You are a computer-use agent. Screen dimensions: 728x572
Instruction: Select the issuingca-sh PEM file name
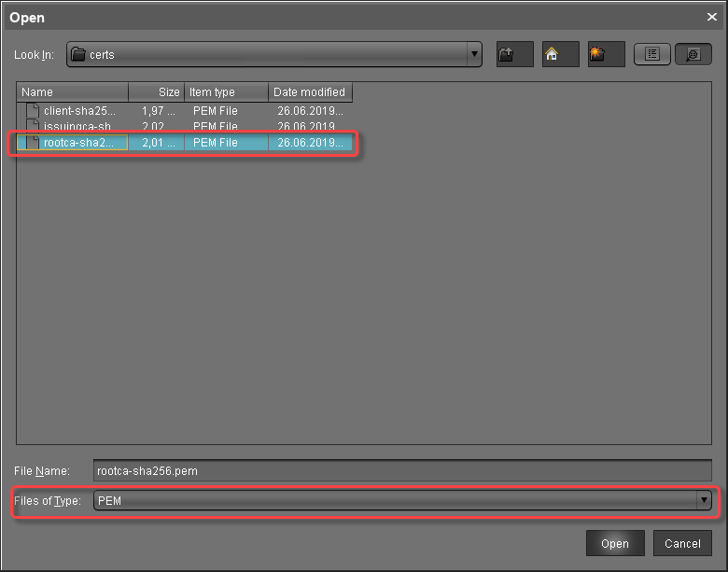click(x=77, y=127)
